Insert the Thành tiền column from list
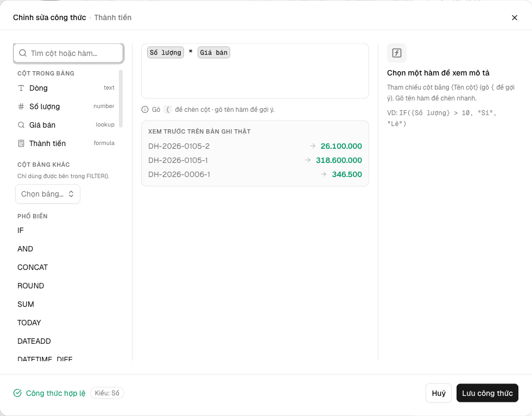The width and height of the screenshot is (532, 416). tap(66, 143)
